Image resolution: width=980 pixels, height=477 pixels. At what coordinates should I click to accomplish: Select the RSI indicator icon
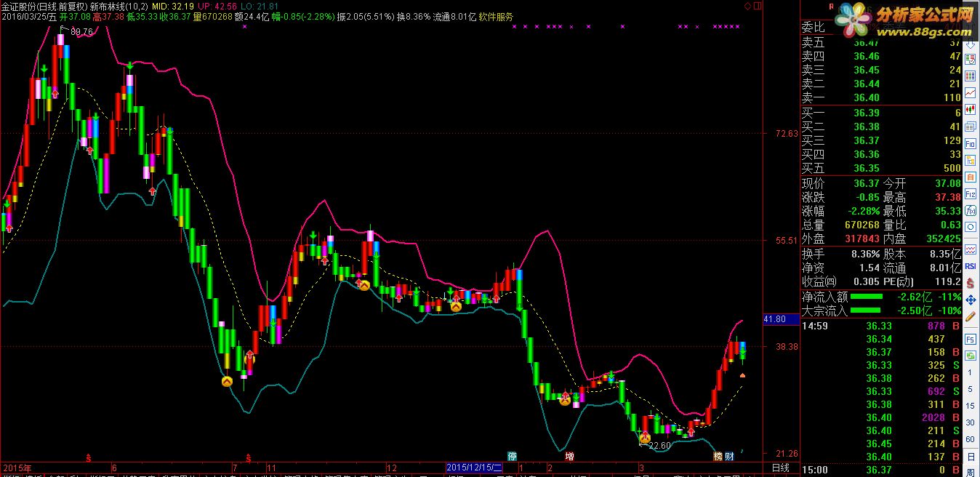click(970, 267)
